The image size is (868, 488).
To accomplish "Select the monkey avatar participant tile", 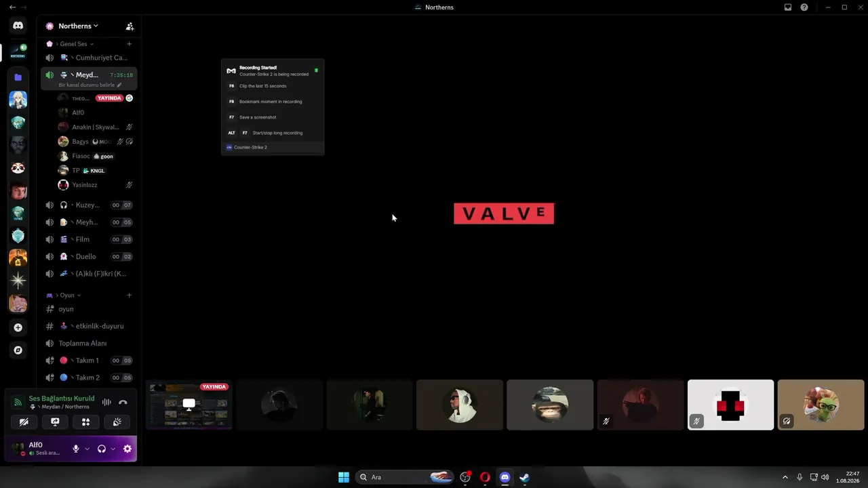I will tap(550, 405).
